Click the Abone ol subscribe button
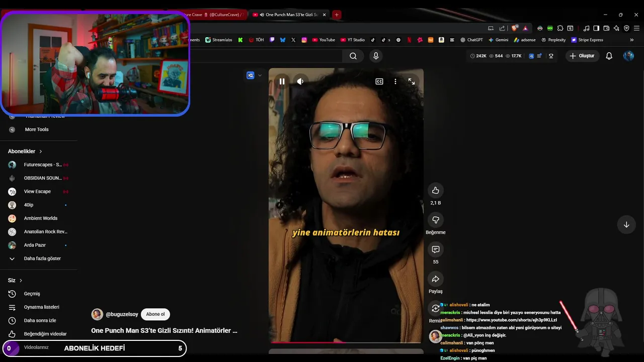 [155, 314]
